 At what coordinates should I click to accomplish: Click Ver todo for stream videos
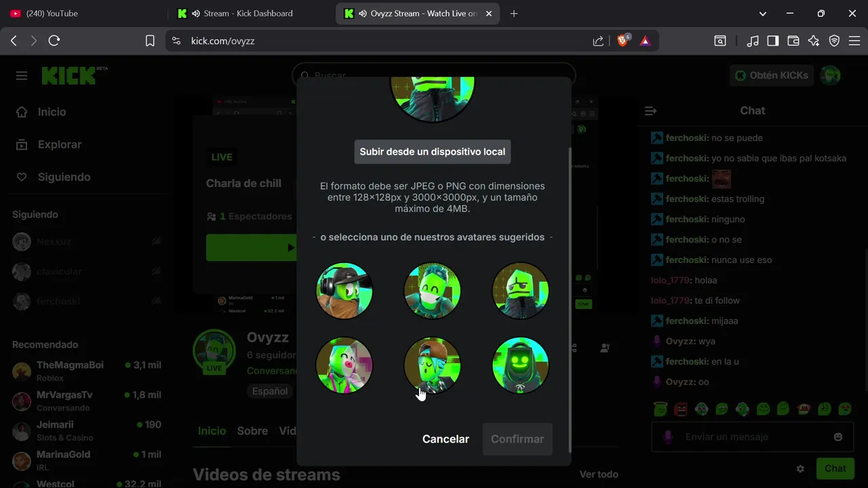[599, 474]
